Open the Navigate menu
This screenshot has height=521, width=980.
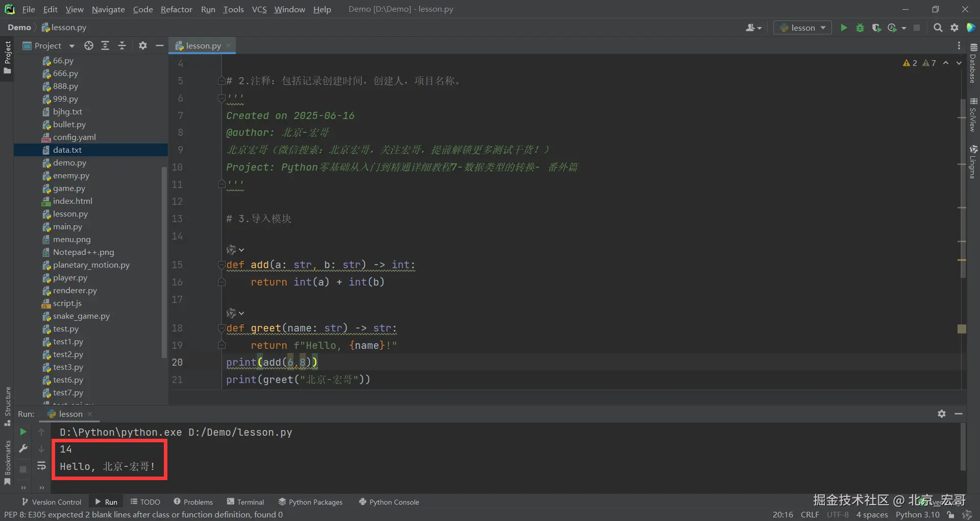[108, 9]
